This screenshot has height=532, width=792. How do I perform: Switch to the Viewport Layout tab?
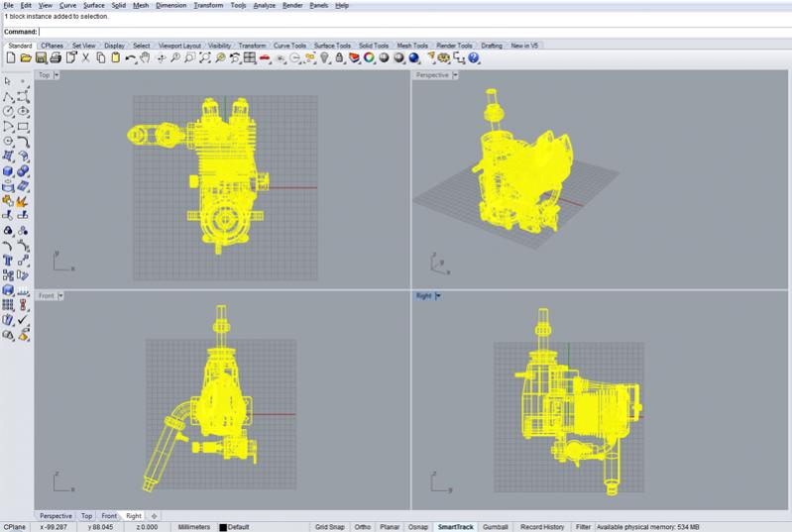179,46
